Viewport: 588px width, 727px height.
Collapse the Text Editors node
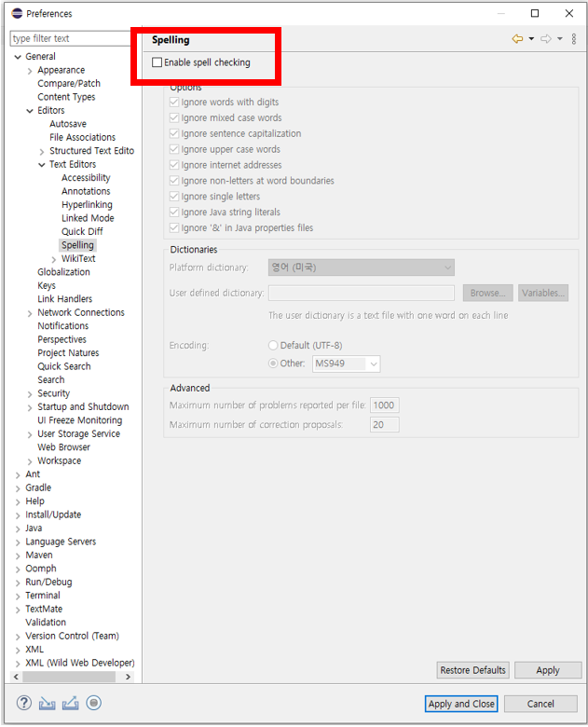[42, 165]
